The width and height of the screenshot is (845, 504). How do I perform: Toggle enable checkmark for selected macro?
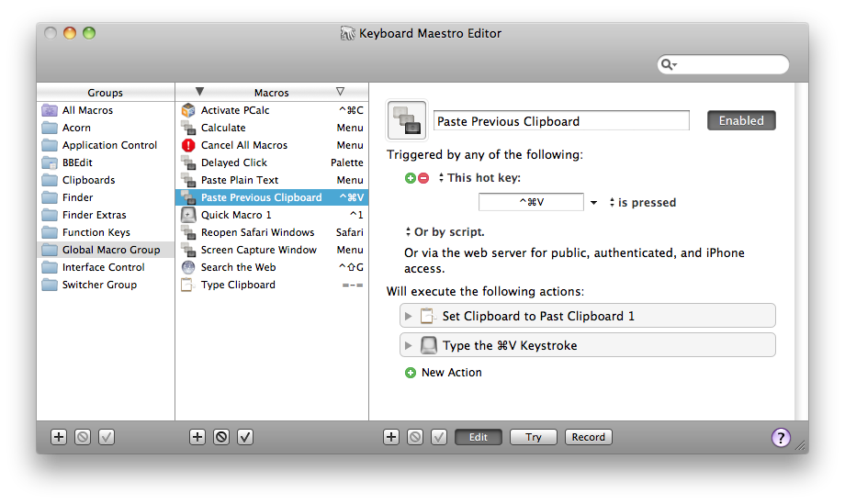244,437
